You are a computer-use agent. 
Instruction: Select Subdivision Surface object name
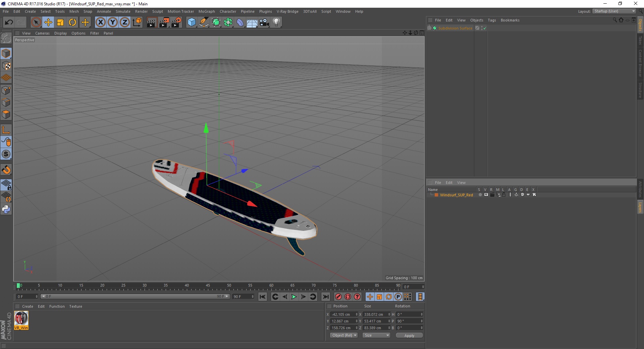455,28
